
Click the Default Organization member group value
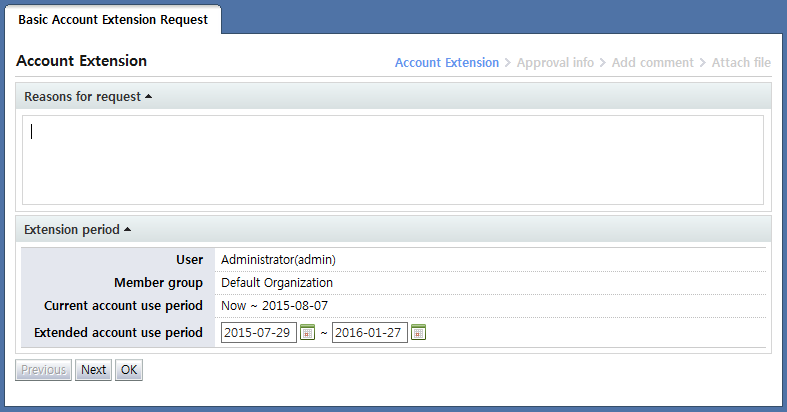pyautogui.click(x=277, y=283)
